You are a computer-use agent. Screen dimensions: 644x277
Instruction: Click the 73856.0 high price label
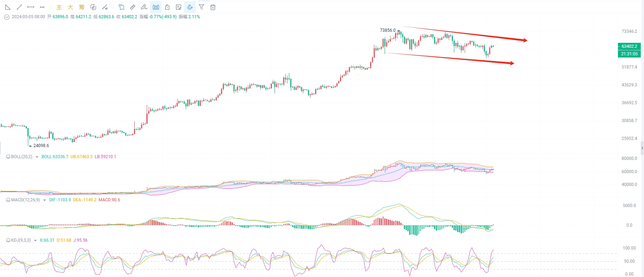[x=388, y=30]
